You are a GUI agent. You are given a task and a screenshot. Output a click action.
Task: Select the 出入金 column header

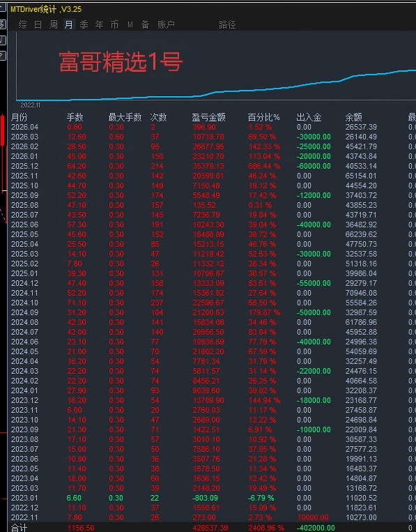[x=309, y=117]
